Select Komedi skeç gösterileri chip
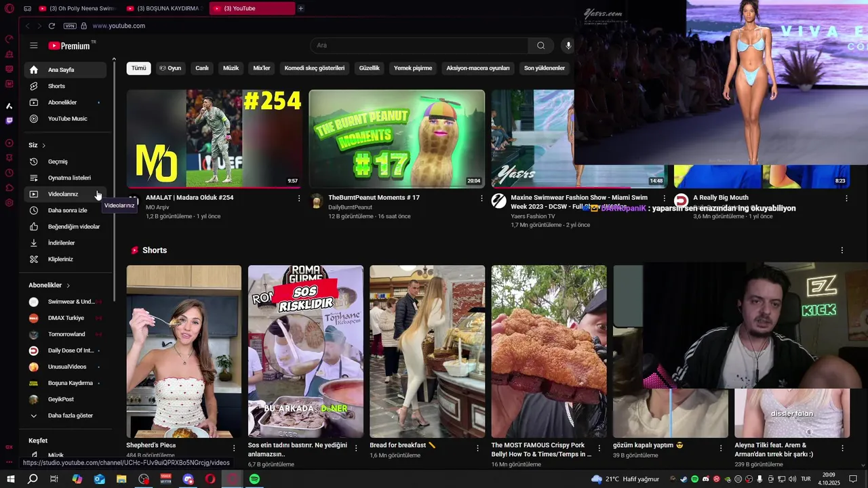Image resolution: width=868 pixels, height=488 pixels. pos(315,68)
